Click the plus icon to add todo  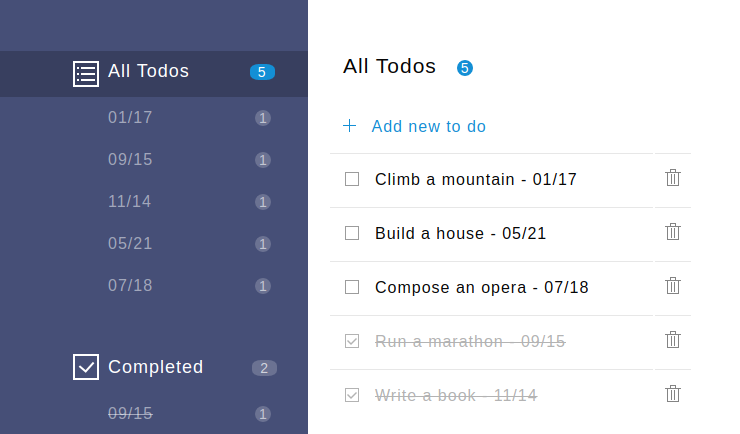click(x=349, y=126)
